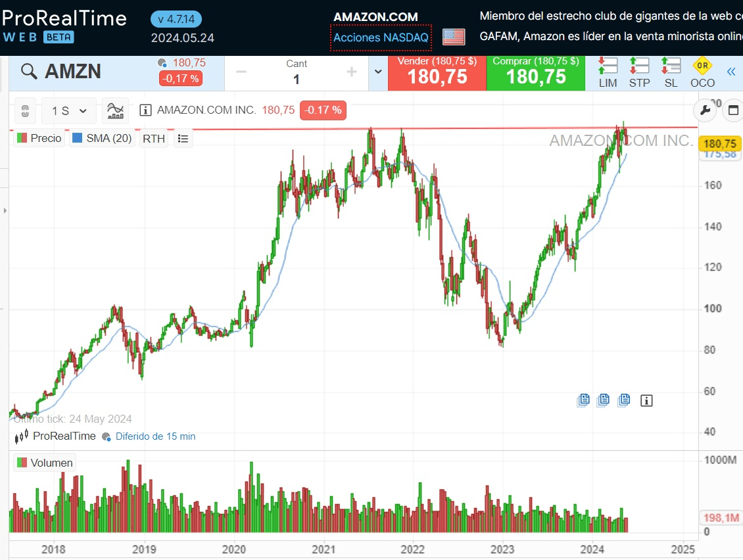This screenshot has width=743, height=560.
Task: Toggle the Volumen indicator legend
Action: click(44, 463)
